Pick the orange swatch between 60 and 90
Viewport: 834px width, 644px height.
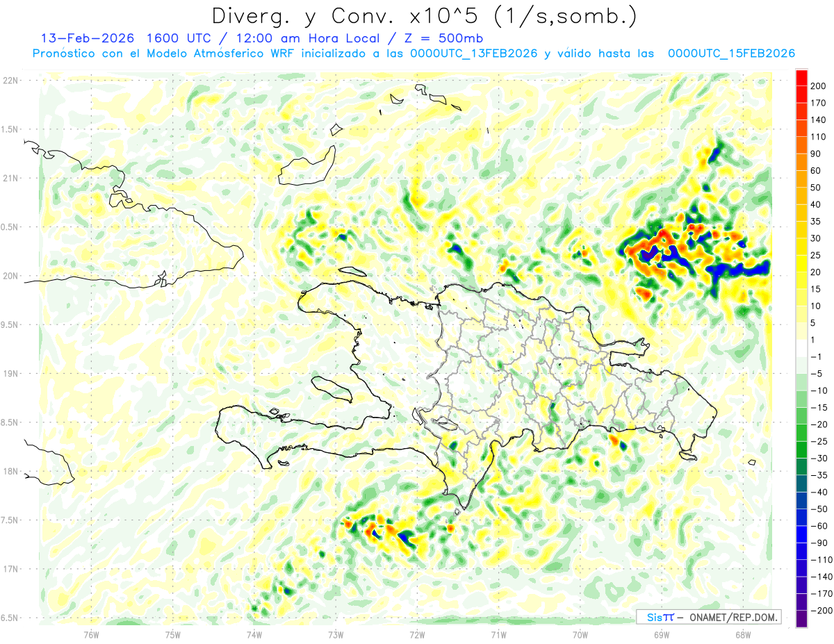coord(801,162)
